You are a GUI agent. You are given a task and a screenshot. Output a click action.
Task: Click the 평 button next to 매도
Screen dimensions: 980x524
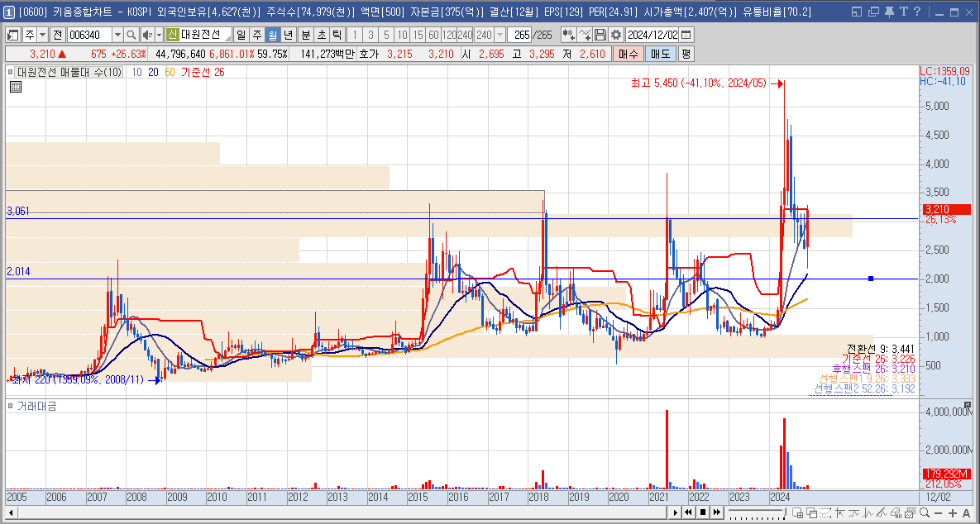pos(686,55)
